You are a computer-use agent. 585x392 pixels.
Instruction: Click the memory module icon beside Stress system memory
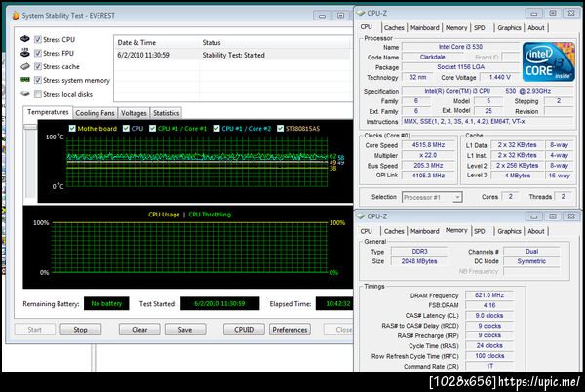tap(25, 80)
